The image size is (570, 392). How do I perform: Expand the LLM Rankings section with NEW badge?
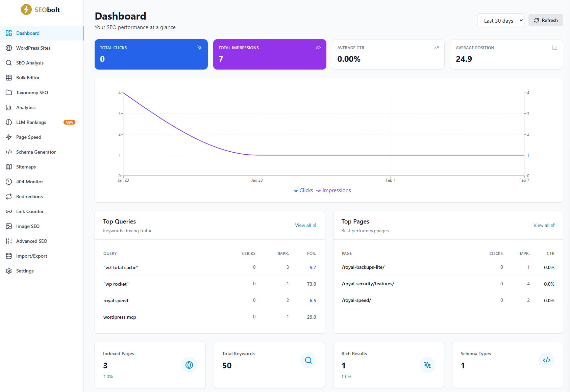(x=31, y=122)
